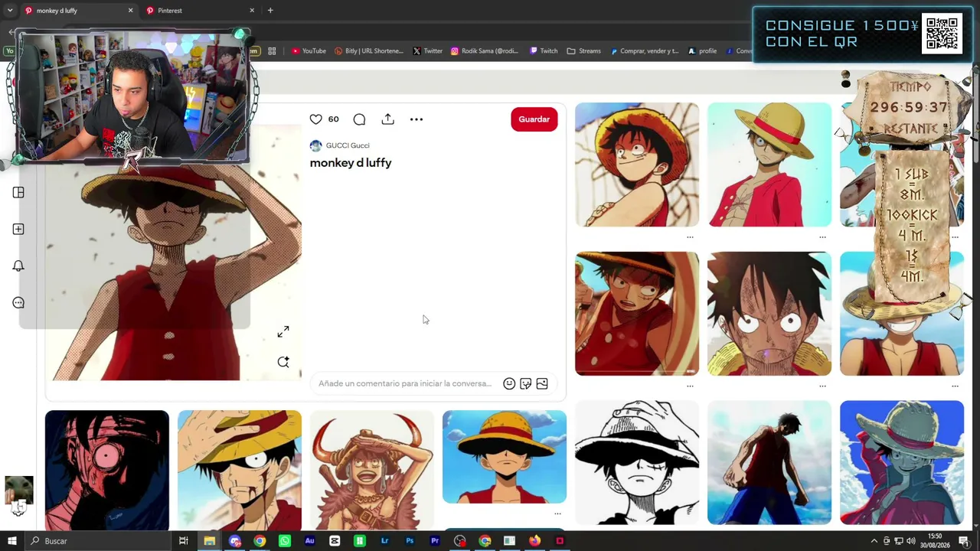
Task: Open the smiling Luffy straw hat thumbnail
Action: pyautogui.click(x=902, y=314)
